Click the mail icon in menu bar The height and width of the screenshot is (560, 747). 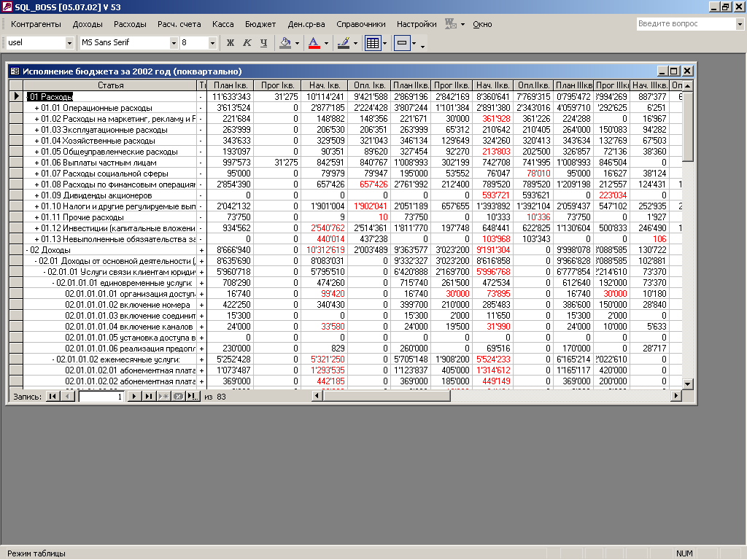point(451,24)
